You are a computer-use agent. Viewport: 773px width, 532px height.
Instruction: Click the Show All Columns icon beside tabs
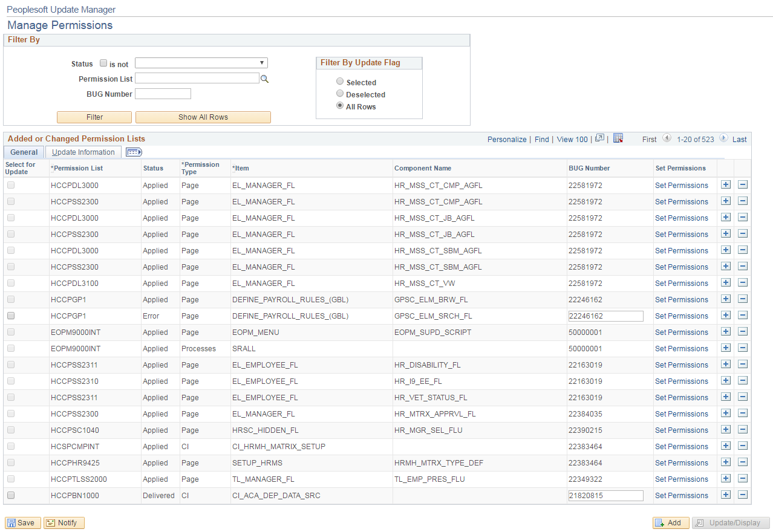(x=133, y=152)
